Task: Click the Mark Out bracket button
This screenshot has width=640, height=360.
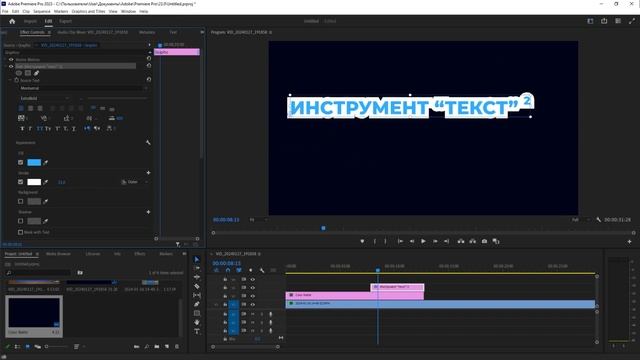Action: coord(385,241)
